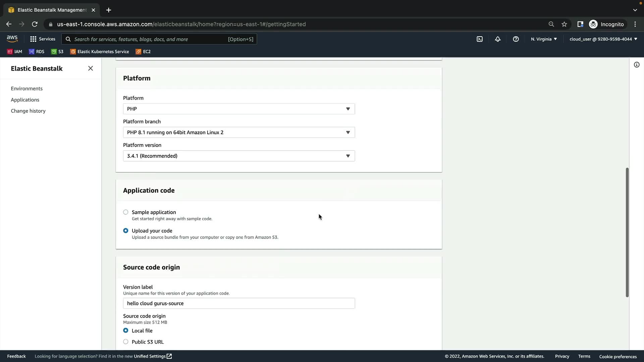Open the info panel icon
Screen dimensions: 644x362
tap(637, 65)
